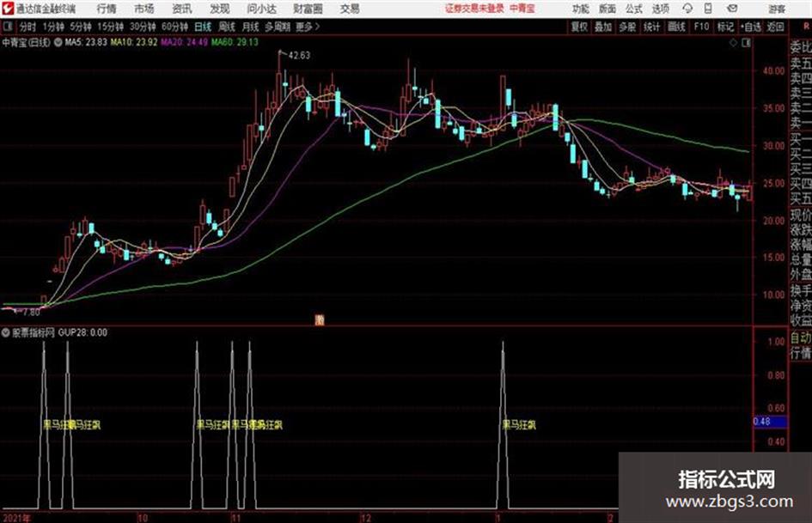Click the diamond icon at chart top right
812x523 pixels.
point(733,43)
